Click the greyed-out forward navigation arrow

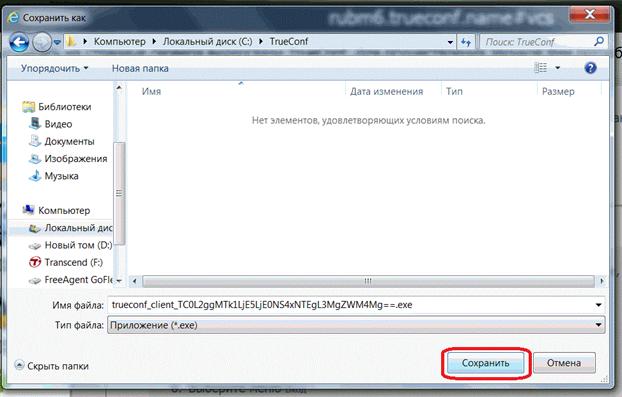click(x=42, y=42)
